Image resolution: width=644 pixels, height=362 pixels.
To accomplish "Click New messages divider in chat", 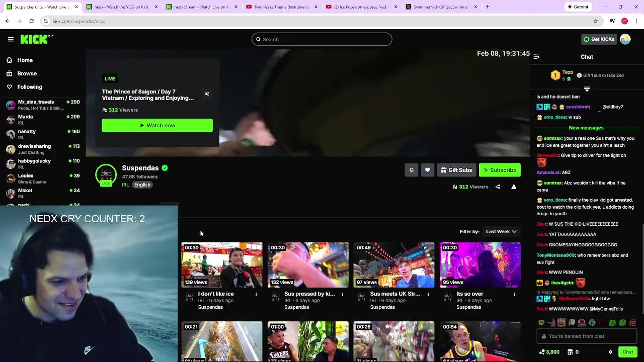I will click(x=586, y=128).
